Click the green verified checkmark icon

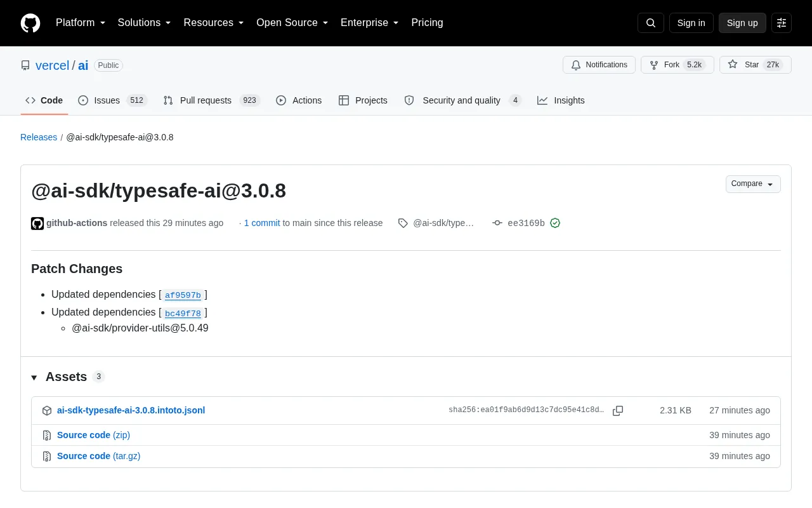click(555, 223)
